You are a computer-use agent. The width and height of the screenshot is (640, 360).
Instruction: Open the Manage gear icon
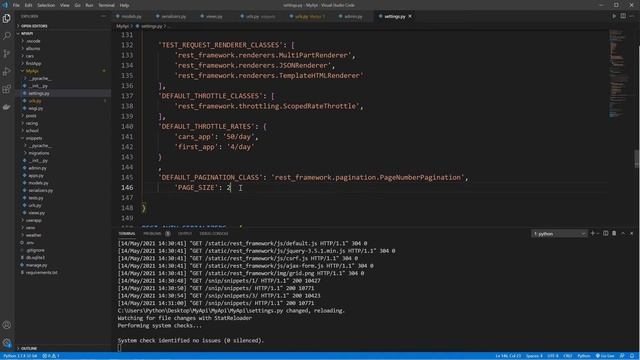pos(7,343)
